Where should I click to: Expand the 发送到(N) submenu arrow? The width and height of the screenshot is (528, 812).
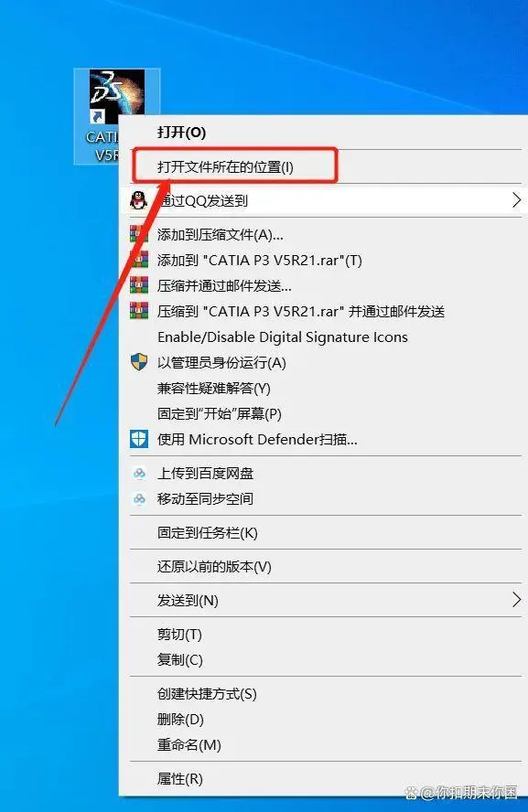515,600
